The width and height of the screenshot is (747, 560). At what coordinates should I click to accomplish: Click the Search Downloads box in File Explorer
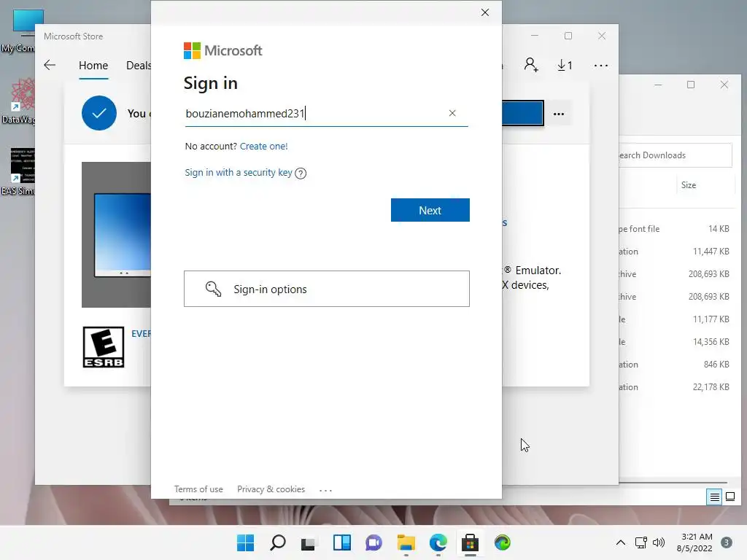coord(674,155)
